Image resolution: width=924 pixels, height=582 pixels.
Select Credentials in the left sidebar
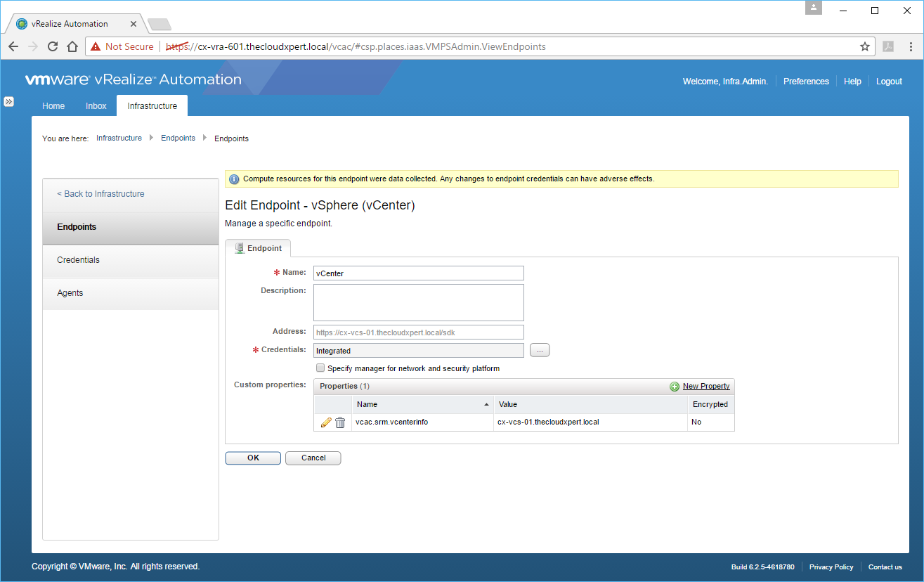79,260
